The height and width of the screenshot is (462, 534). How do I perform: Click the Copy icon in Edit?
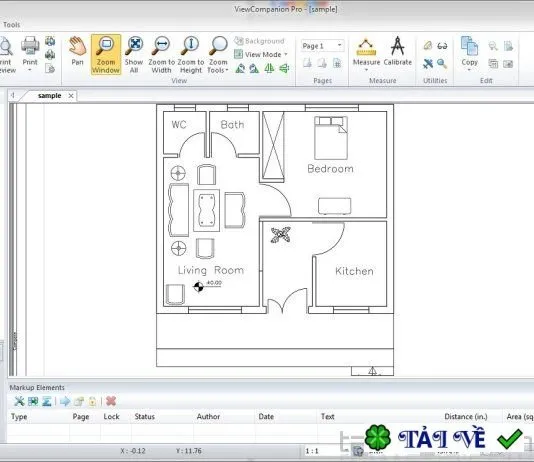[469, 46]
